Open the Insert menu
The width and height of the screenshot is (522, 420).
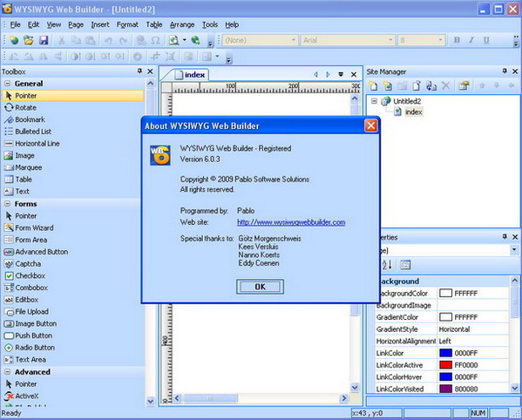[100, 24]
